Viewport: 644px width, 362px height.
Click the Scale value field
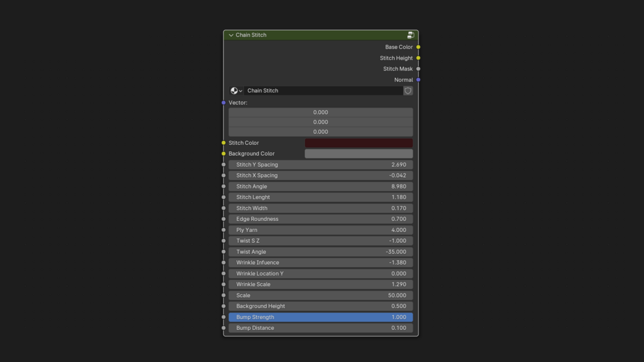(x=320, y=295)
